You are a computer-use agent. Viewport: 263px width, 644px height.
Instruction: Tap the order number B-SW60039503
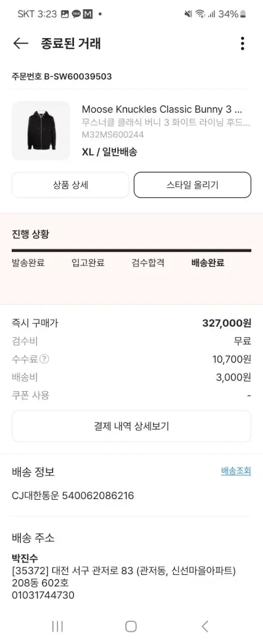click(62, 76)
